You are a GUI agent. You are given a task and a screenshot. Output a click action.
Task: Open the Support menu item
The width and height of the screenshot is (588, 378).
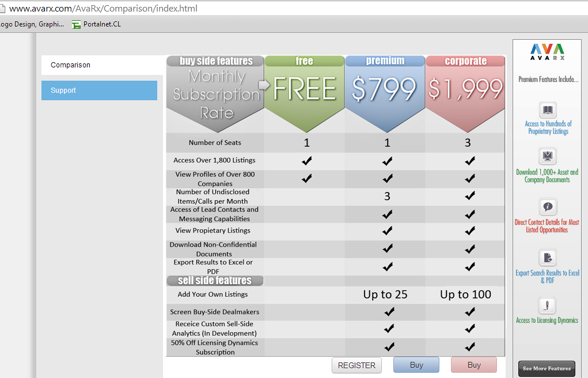(100, 90)
